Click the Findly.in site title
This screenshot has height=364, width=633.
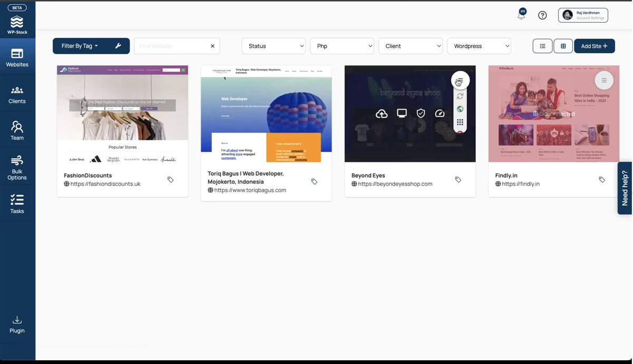pos(506,176)
